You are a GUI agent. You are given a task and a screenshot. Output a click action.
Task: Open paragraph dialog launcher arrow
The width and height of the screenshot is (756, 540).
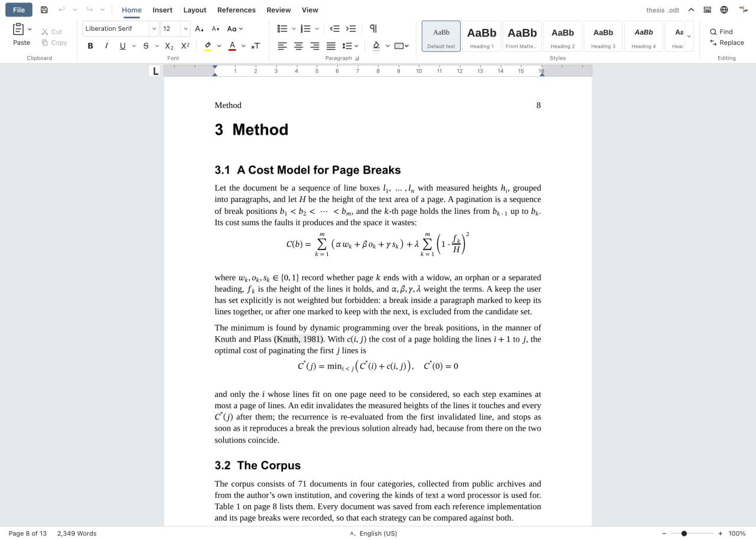pyautogui.click(x=357, y=58)
